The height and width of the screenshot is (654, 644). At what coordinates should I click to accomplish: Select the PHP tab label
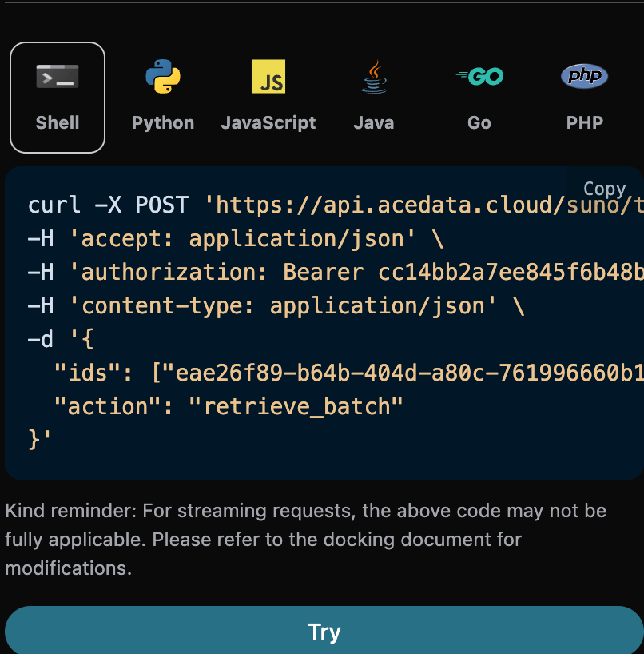[x=584, y=123]
